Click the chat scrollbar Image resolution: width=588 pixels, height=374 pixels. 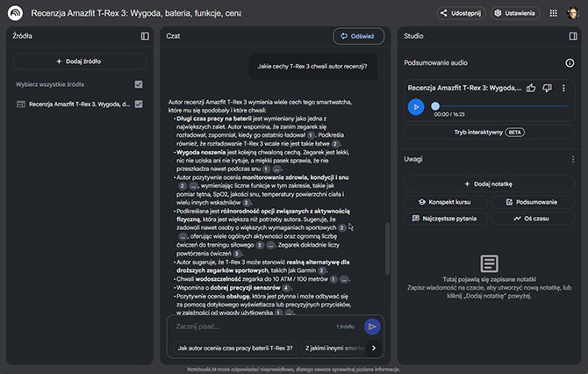pyautogui.click(x=387, y=248)
